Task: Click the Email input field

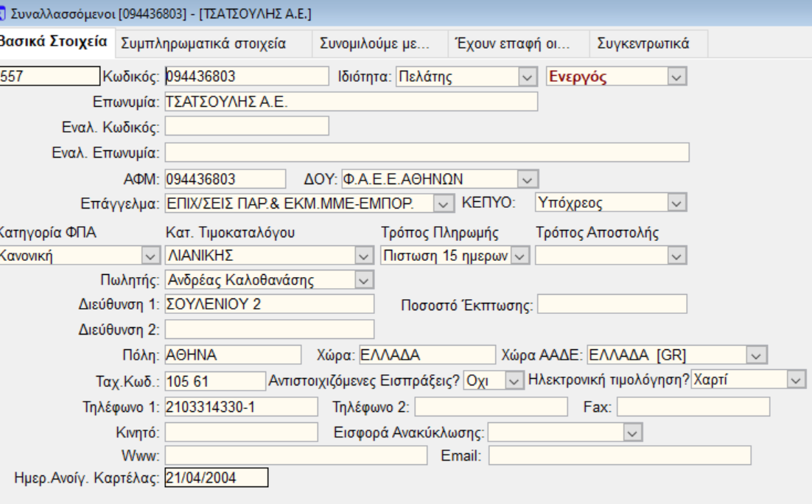Action: (x=619, y=456)
